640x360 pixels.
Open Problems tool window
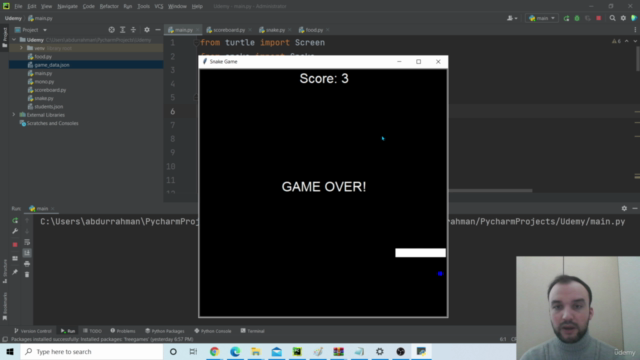(123, 331)
